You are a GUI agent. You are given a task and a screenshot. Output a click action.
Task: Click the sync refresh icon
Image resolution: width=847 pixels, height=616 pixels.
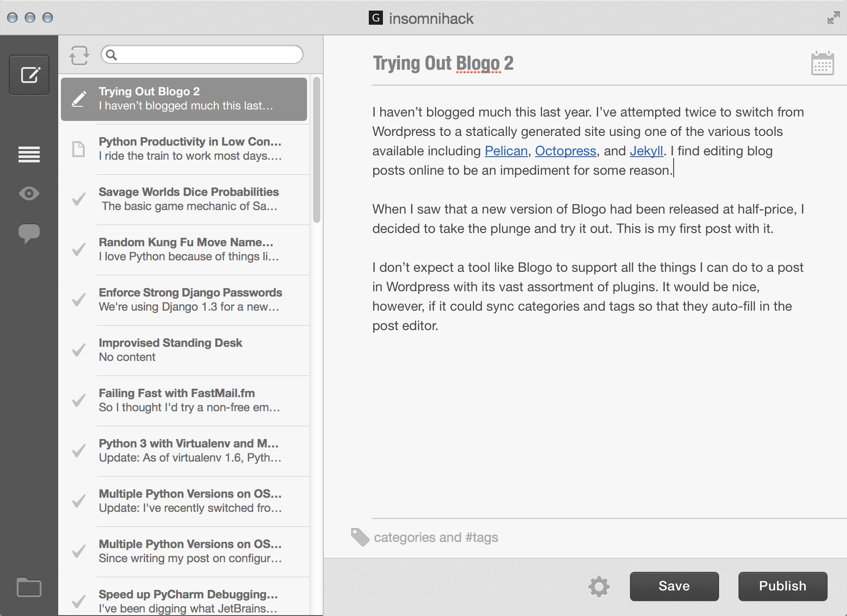79,56
